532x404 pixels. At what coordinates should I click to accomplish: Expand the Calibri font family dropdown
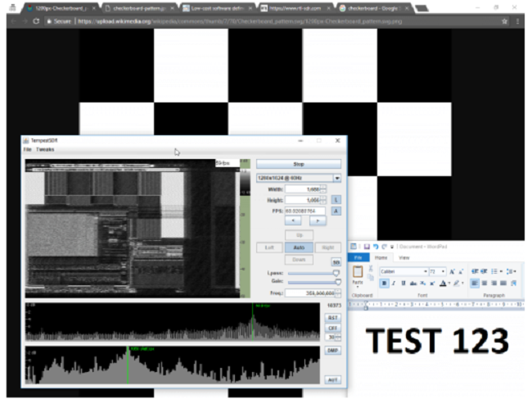426,271
